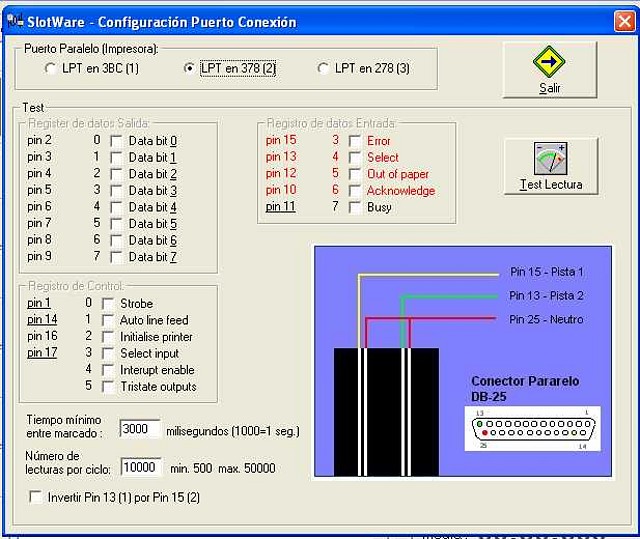Image resolution: width=640 pixels, height=539 pixels.
Task: Click the Salir exit arrow icon
Action: (549, 62)
